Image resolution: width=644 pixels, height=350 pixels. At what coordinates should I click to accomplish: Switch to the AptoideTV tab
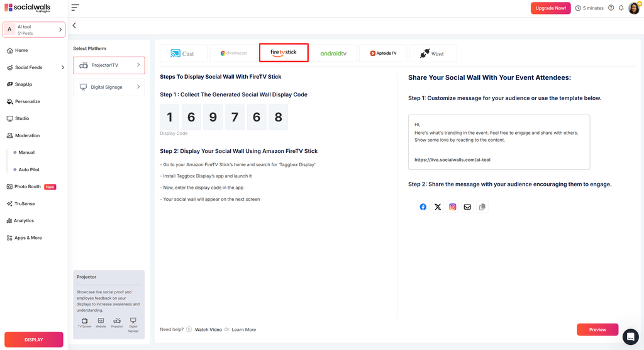tap(383, 54)
